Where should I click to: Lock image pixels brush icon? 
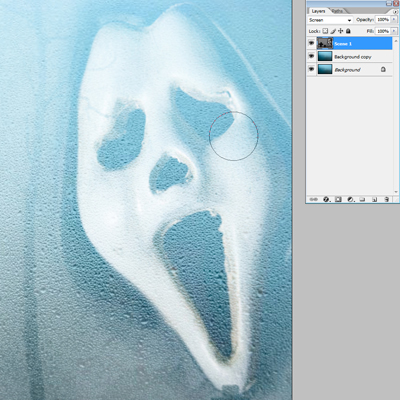point(333,31)
